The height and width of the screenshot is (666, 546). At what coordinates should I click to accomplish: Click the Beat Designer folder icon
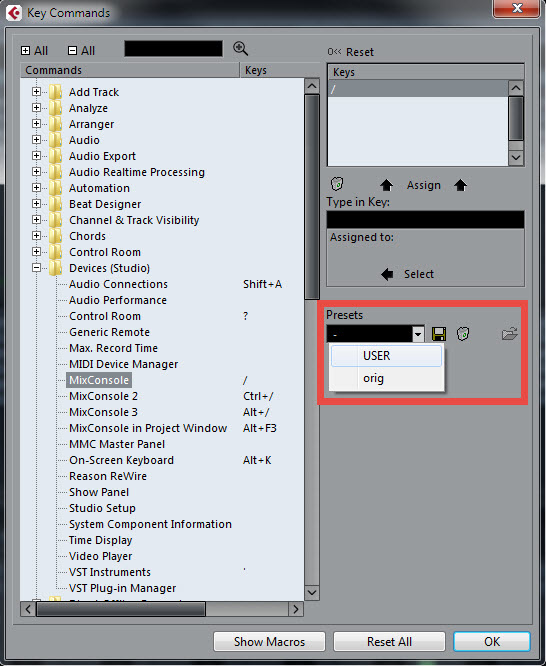pyautogui.click(x=55, y=204)
